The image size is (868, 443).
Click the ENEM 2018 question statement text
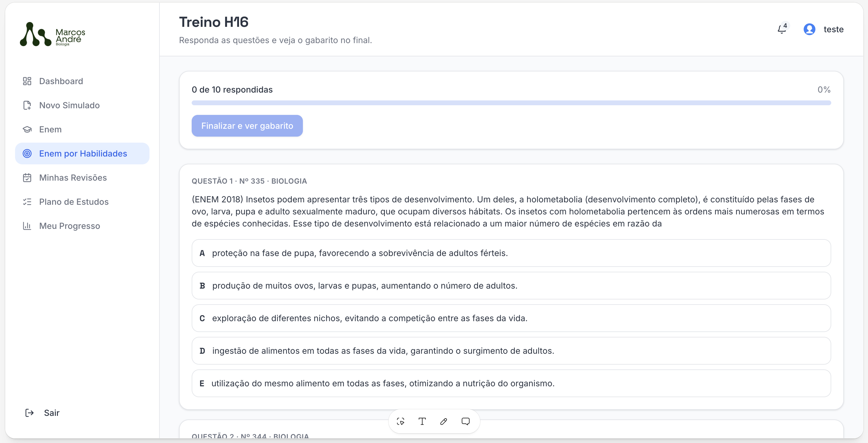coord(508,211)
